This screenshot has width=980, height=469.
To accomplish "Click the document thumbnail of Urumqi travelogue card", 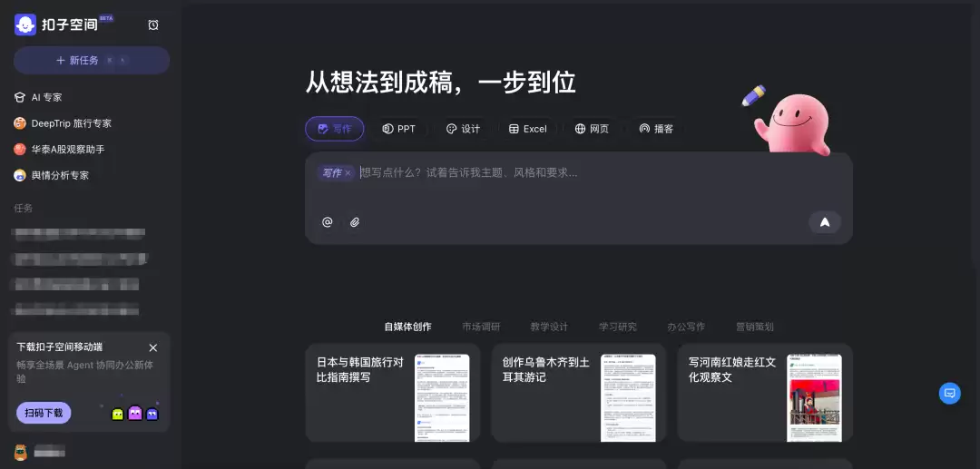I will [628, 398].
